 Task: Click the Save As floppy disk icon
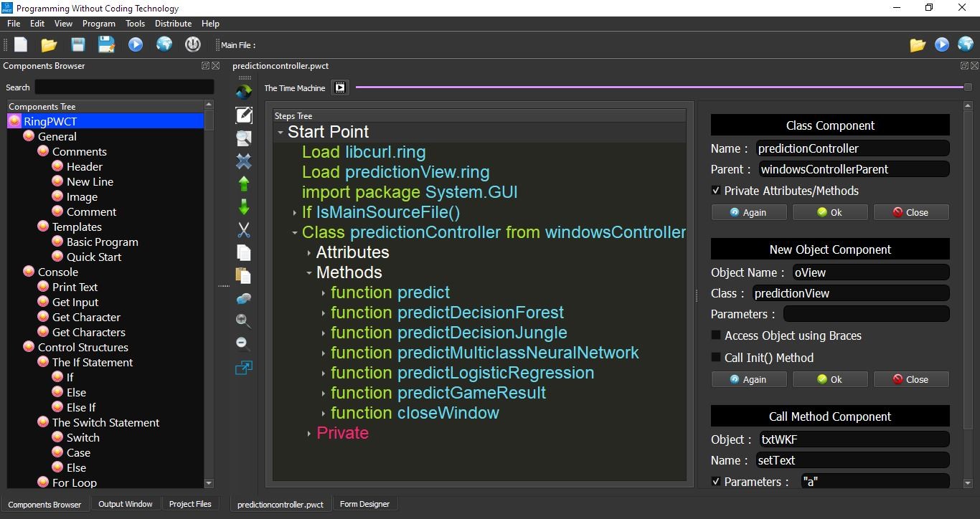106,44
